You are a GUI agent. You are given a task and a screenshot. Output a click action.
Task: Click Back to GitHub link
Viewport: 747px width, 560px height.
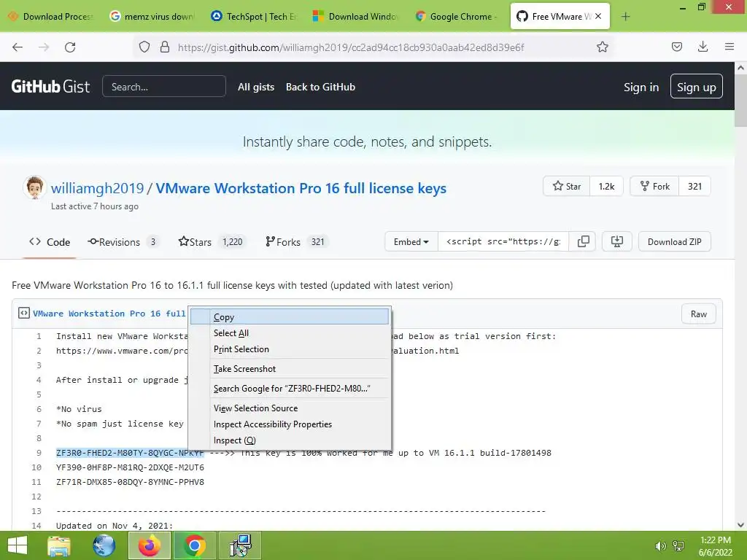pyautogui.click(x=321, y=87)
